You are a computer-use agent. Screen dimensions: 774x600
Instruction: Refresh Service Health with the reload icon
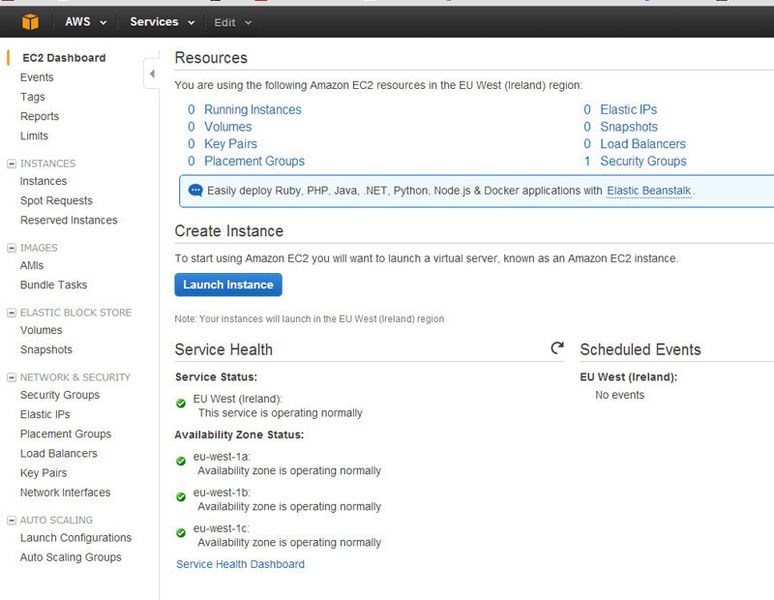pos(557,348)
